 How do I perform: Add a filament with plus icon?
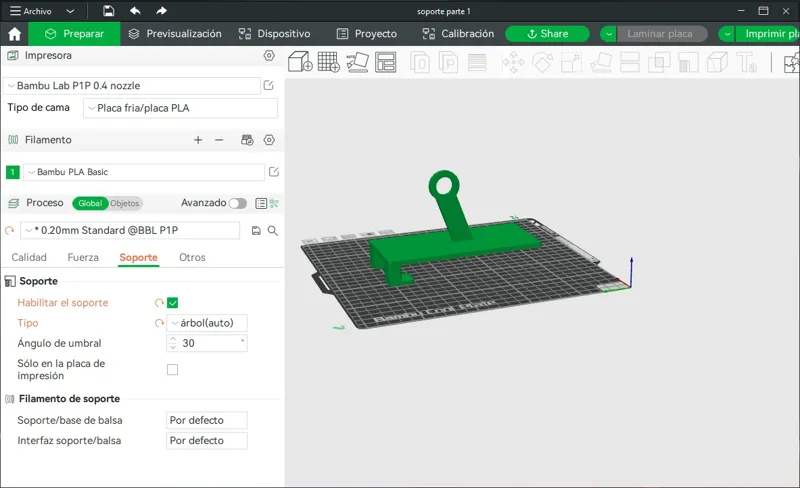pos(198,140)
